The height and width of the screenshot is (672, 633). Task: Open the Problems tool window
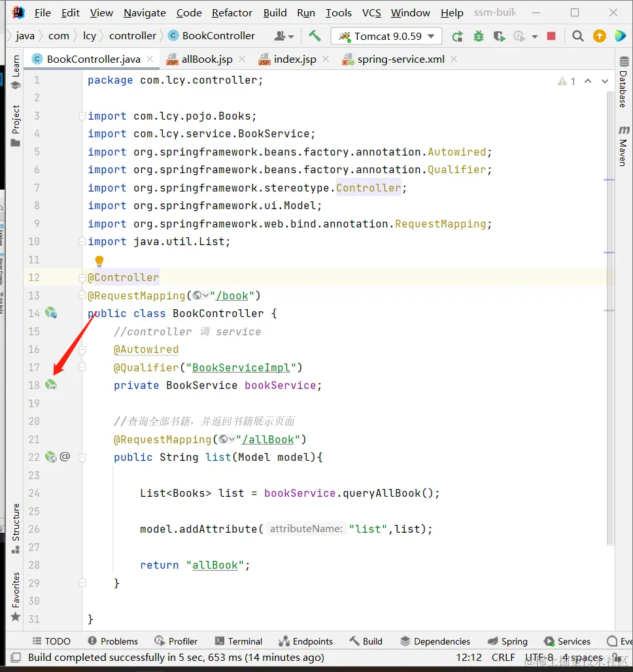(112, 641)
